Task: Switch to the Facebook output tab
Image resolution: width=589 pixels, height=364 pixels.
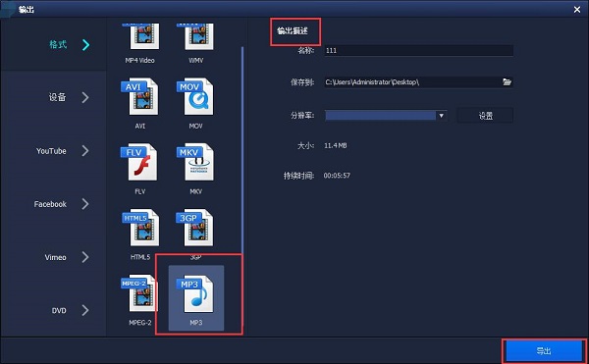Action: tap(54, 204)
